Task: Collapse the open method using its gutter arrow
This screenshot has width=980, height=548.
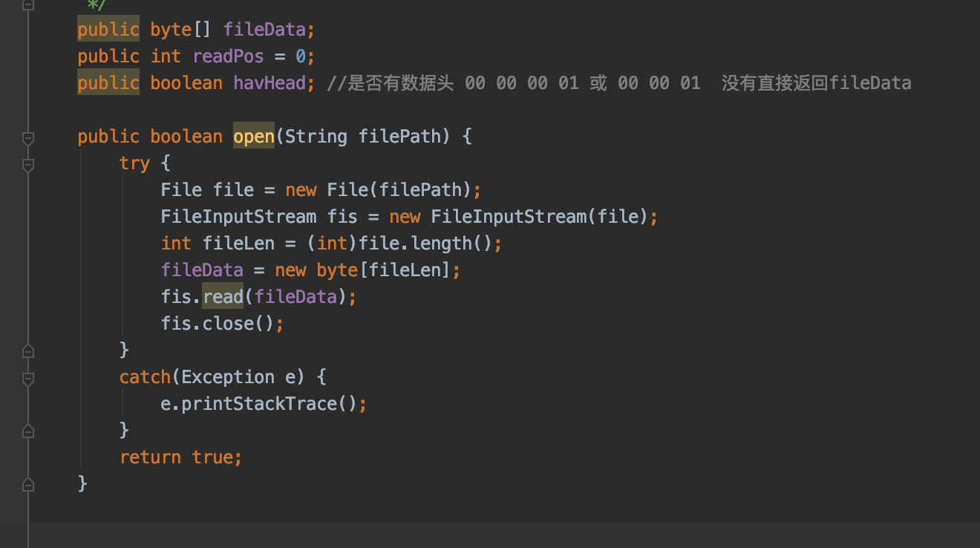Action: (x=27, y=138)
